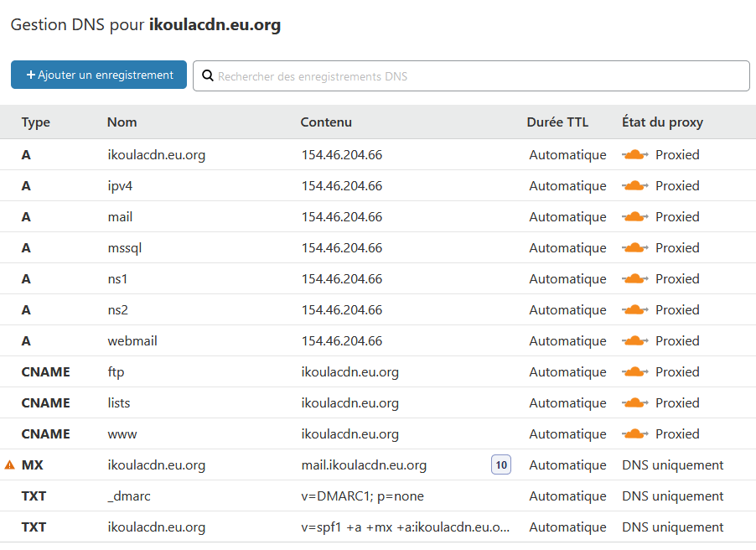Click the Nom column header
This screenshot has width=756, height=550.
pos(122,122)
